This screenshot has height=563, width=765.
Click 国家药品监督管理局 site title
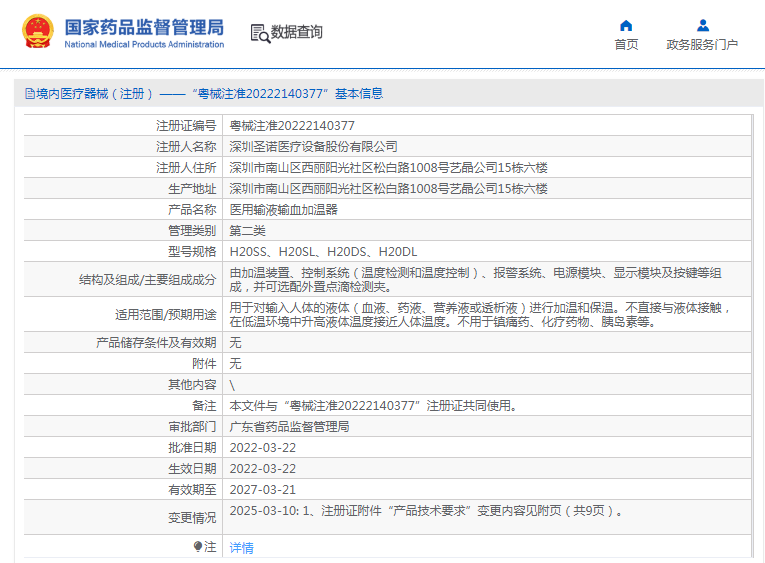(144, 27)
